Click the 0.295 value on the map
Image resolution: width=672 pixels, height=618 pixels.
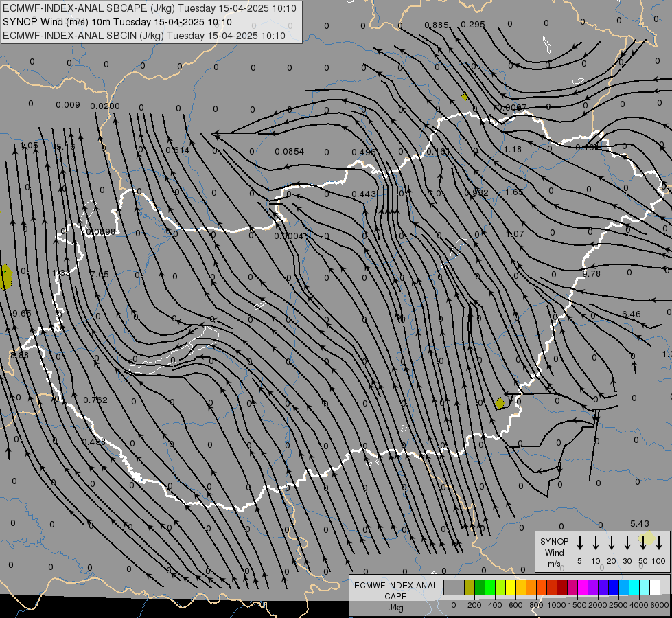(473, 25)
